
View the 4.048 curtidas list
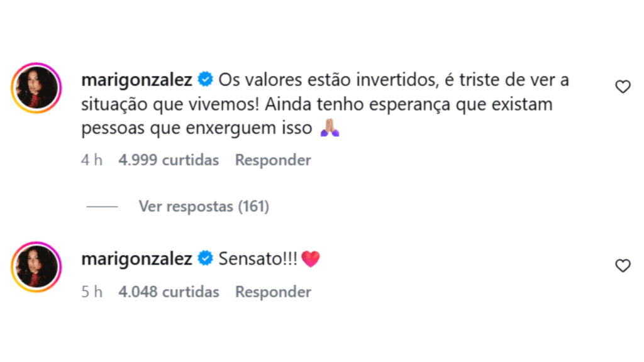coord(169,292)
